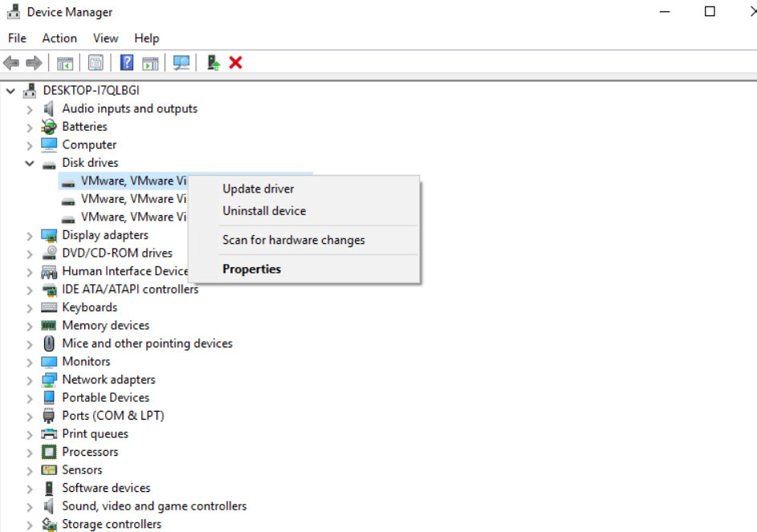Open the Properties toolbar icon
The width and height of the screenshot is (757, 532).
[x=96, y=63]
